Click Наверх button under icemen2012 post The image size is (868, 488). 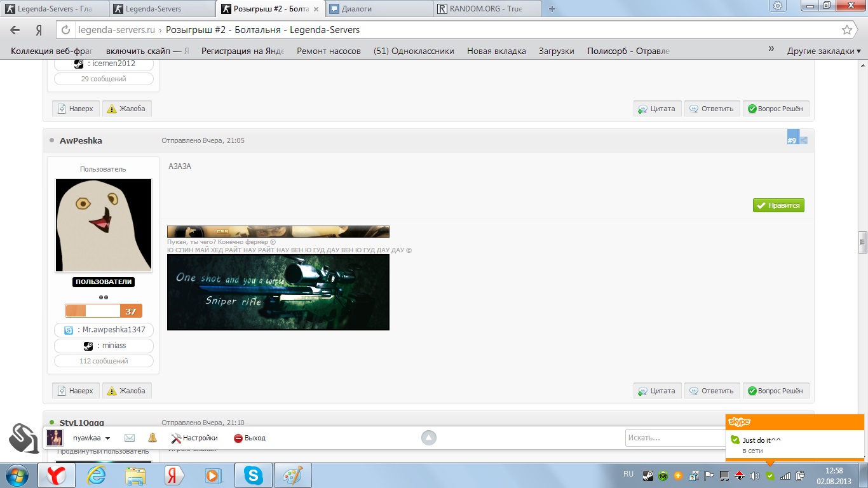[75, 109]
